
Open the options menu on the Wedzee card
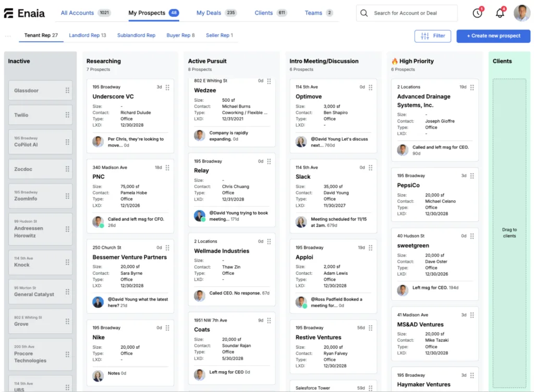click(x=269, y=81)
